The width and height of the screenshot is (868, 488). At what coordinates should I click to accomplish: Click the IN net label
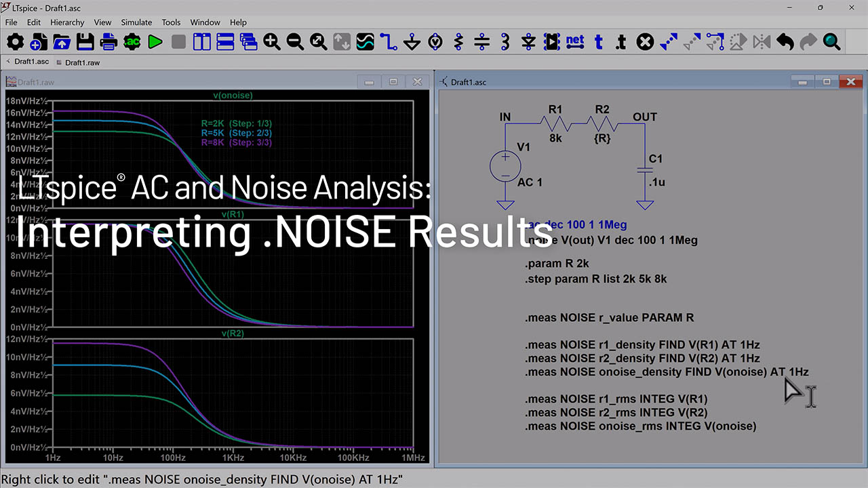[505, 117]
